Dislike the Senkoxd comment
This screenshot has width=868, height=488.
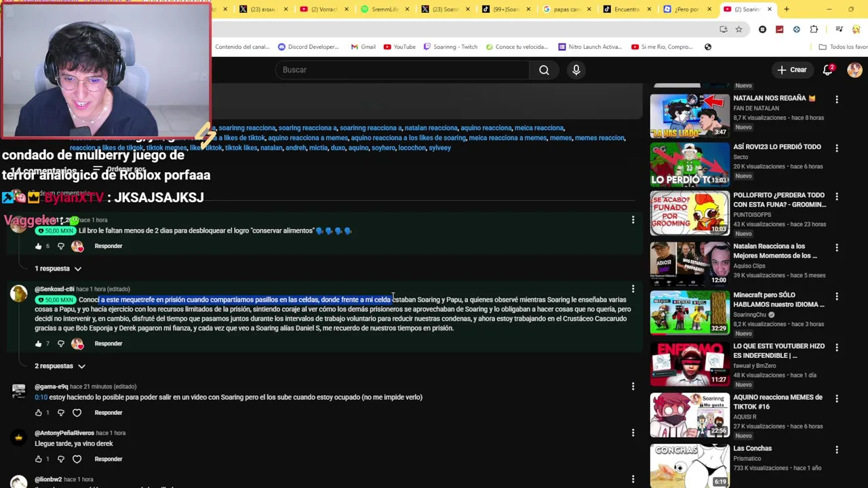(x=60, y=344)
